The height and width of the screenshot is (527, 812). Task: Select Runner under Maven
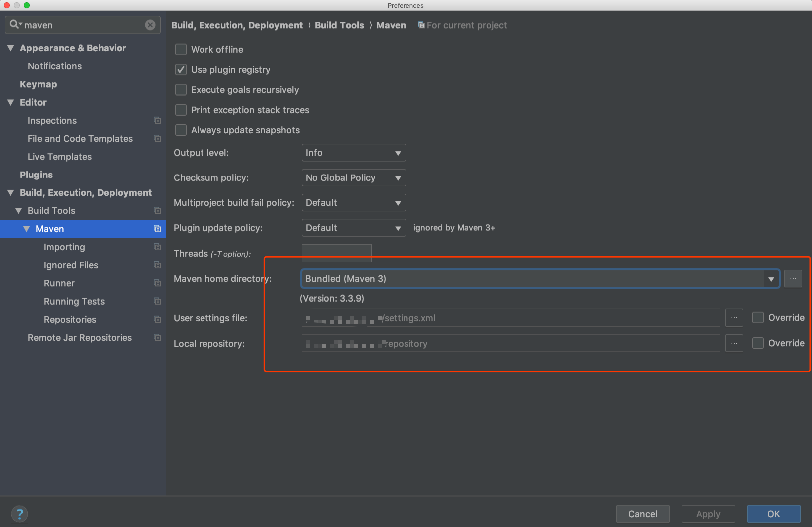(x=59, y=283)
